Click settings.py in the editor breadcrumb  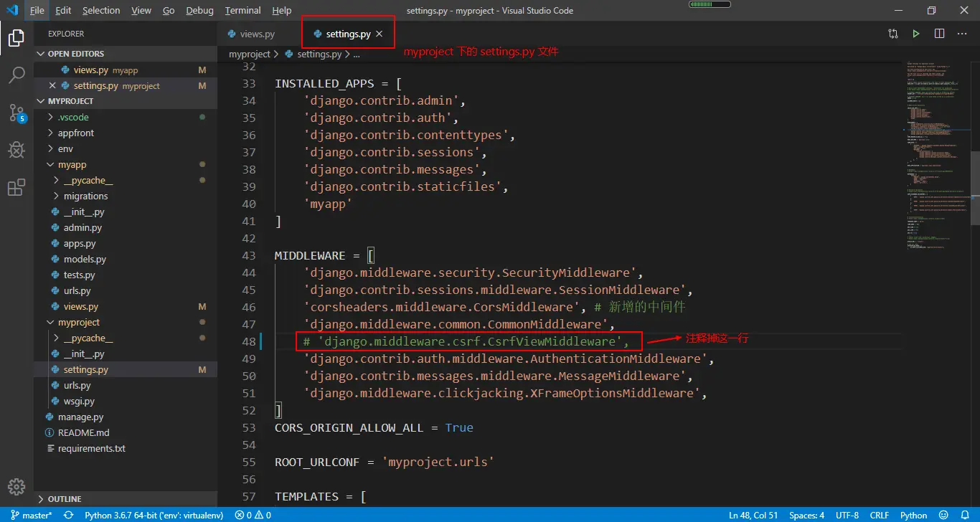tap(319, 54)
